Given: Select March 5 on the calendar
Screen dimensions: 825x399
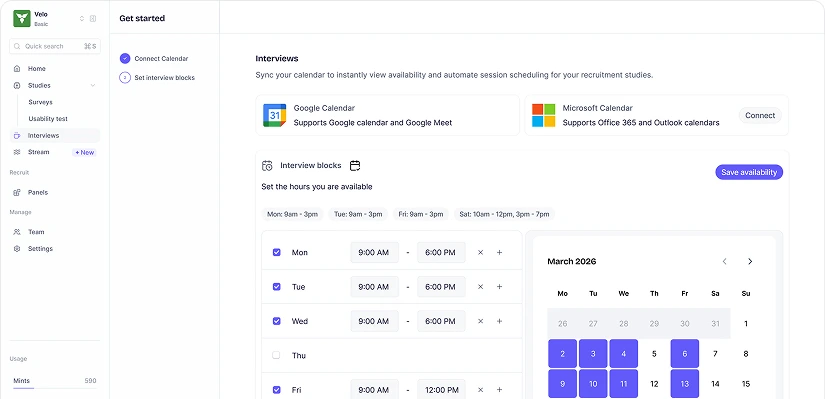Looking at the screenshot, I should pyautogui.click(x=654, y=354).
